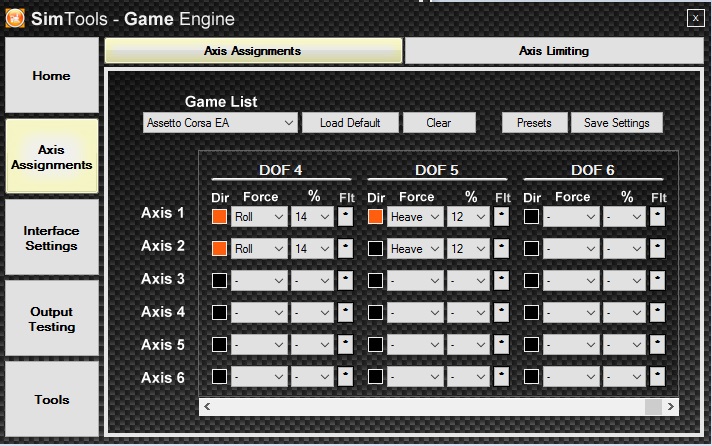This screenshot has width=712, height=446.
Task: Open Flt settings for Axis 5 DOF 4
Action: (x=345, y=344)
